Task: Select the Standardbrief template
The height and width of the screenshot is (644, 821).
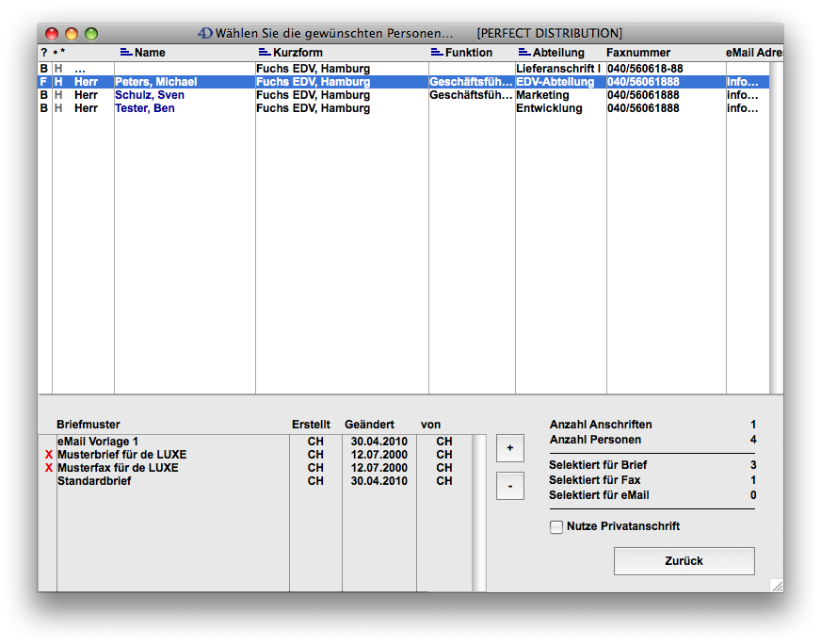Action: 94,481
